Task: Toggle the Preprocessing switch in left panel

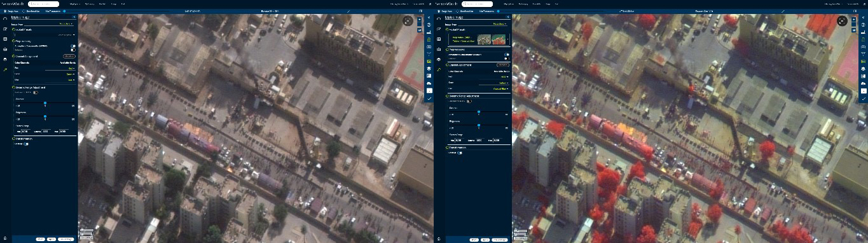Action: click(73, 46)
